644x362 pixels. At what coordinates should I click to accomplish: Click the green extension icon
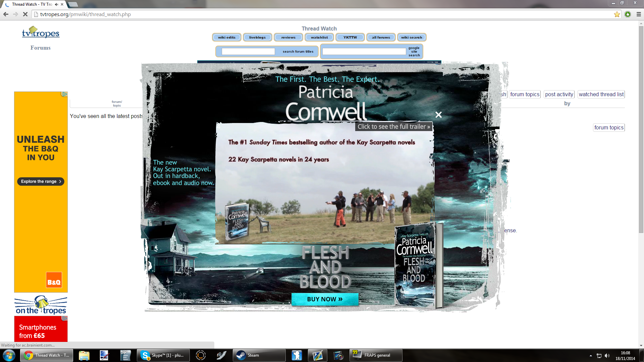pos(628,14)
